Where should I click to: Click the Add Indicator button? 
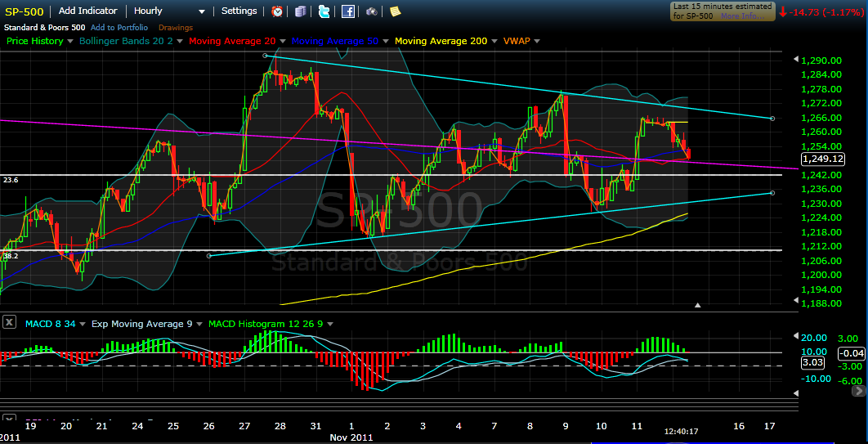click(88, 11)
